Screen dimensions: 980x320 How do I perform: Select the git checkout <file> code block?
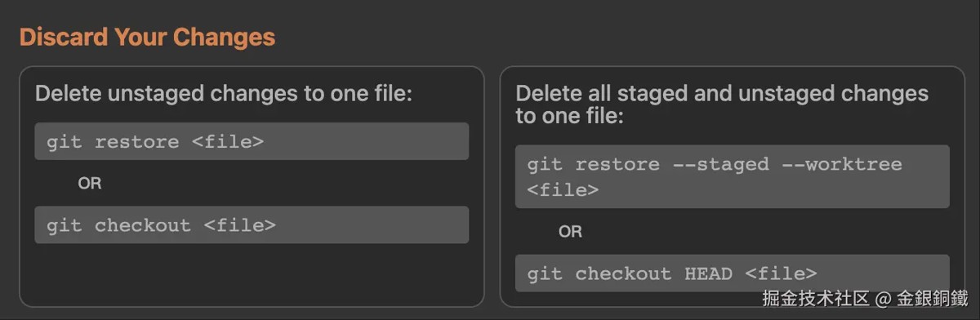tap(252, 224)
